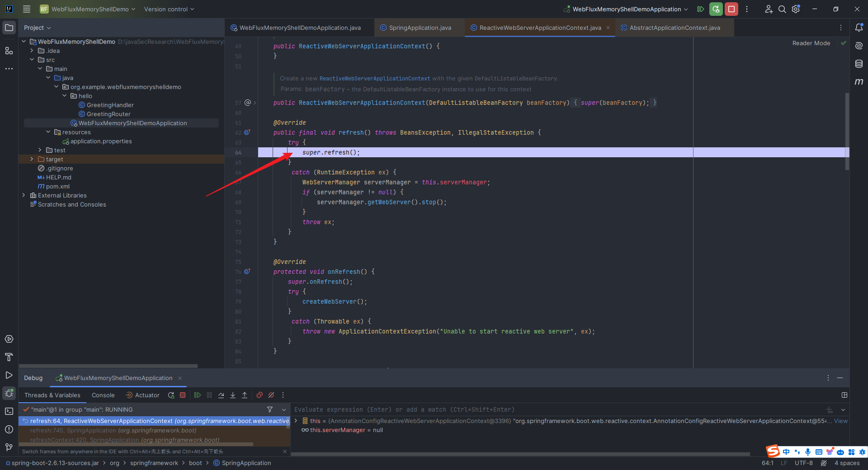Open the Database tool window

pos(859,64)
